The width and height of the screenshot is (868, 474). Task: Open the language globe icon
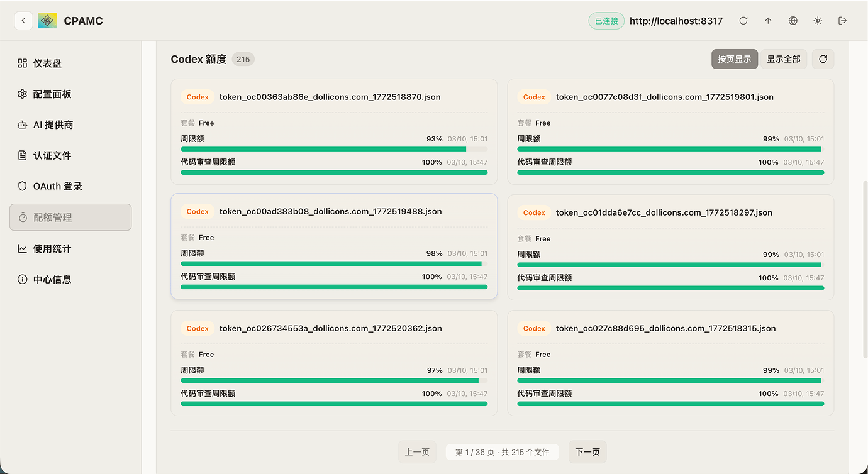(793, 21)
